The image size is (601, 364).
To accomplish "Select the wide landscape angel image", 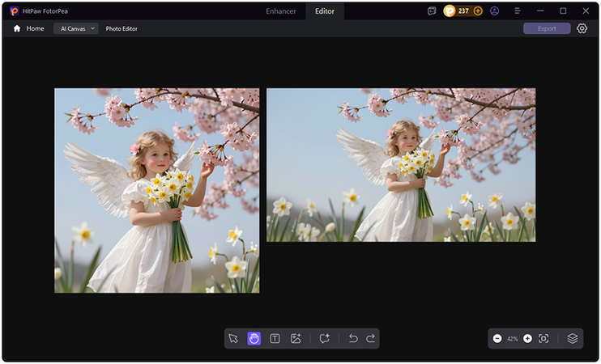I will coord(401,165).
